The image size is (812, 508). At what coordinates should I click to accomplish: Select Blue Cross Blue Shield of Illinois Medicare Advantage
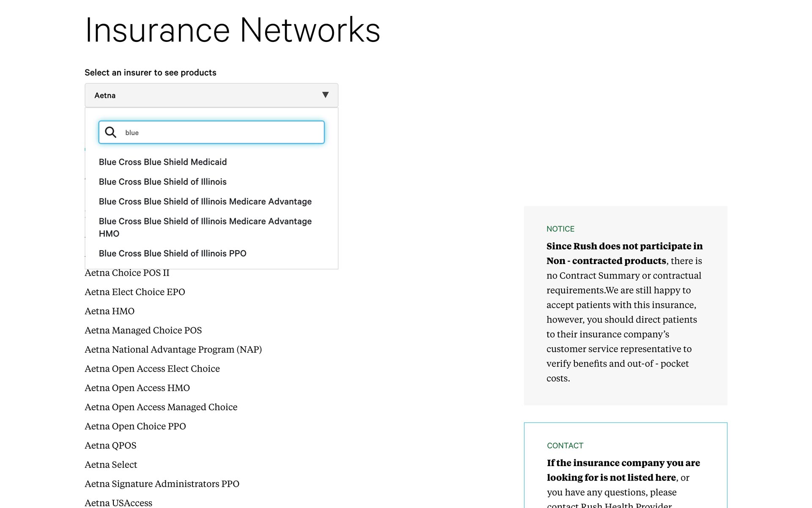click(205, 202)
